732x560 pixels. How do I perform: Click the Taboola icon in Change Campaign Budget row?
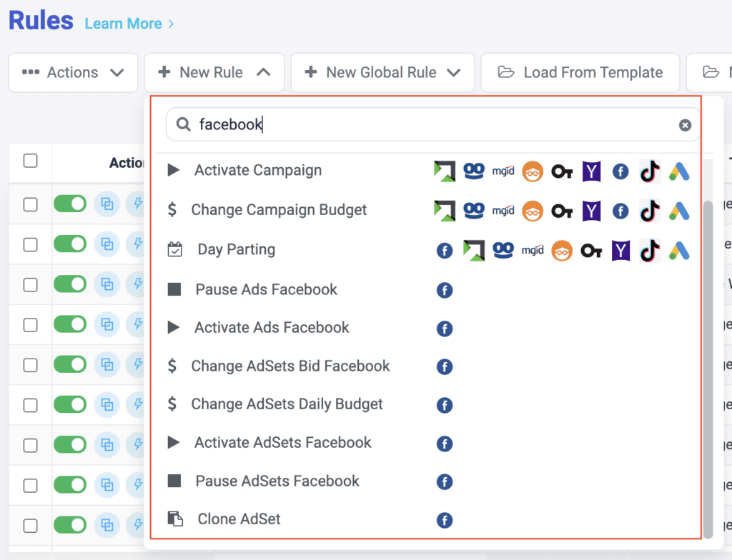point(474,211)
